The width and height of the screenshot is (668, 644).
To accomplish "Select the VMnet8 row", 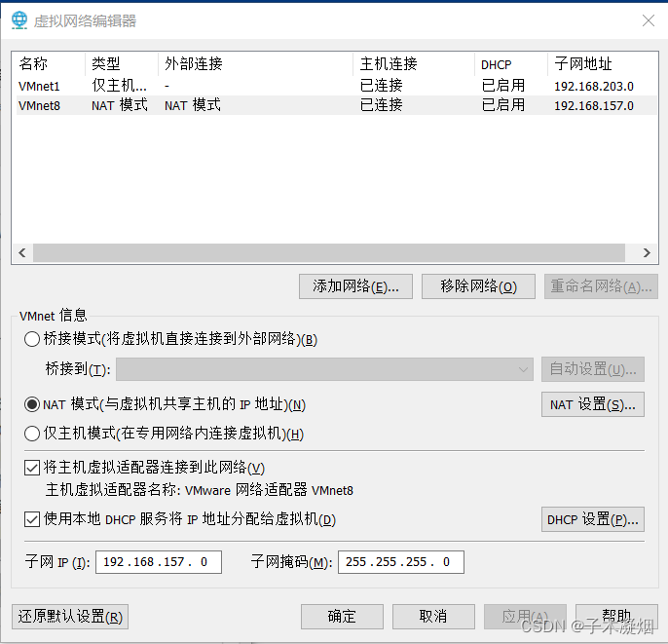I will 336,105.
